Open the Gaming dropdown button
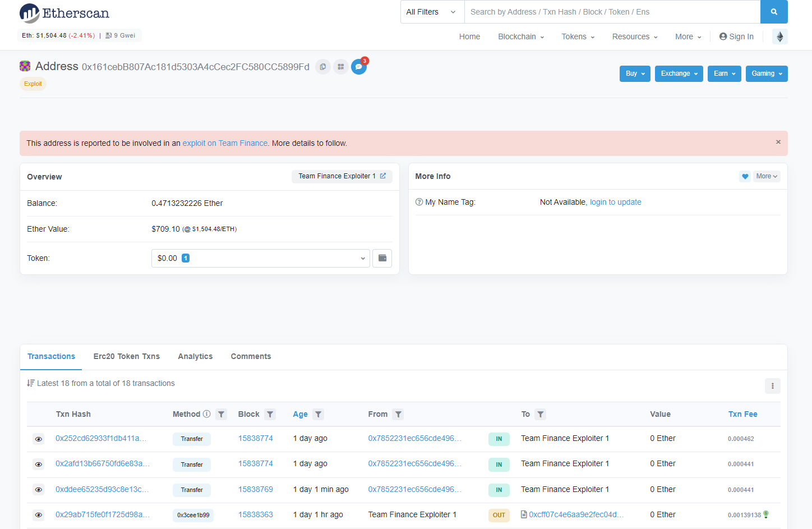Viewport: 812px width, 529px height. pyautogui.click(x=767, y=73)
